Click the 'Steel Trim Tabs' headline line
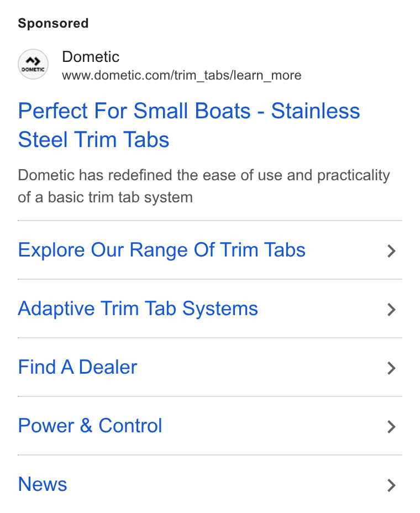 pyautogui.click(x=93, y=140)
